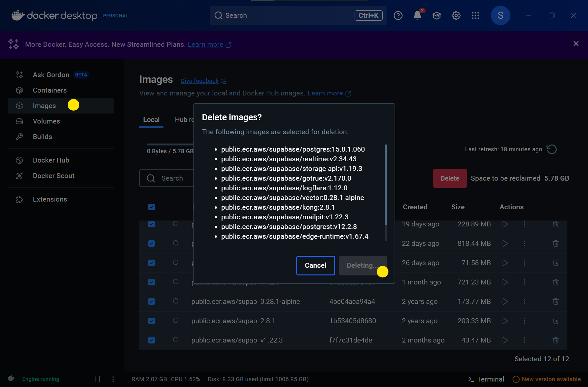588x387 pixels.
Task: Open the user account avatar S
Action: (x=501, y=15)
